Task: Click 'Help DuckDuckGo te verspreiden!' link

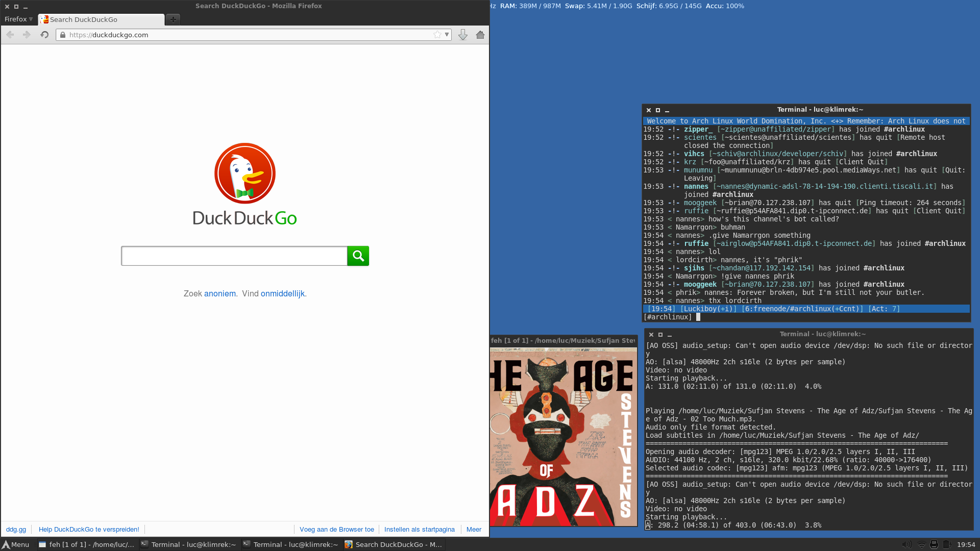Action: (89, 529)
